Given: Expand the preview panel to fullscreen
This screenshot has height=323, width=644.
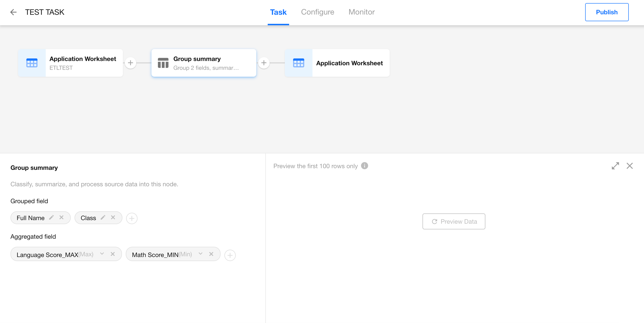Looking at the screenshot, I should (x=615, y=166).
